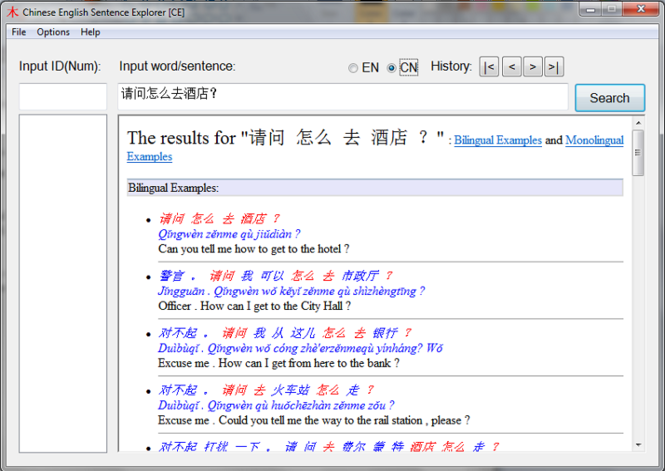Open the Options menu
The width and height of the screenshot is (665, 471).
pos(53,32)
